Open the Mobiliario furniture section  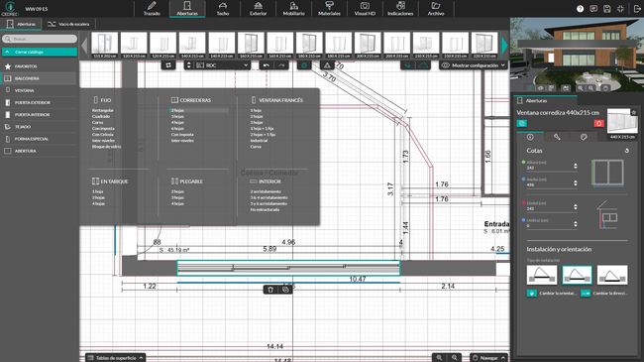coord(293,8)
